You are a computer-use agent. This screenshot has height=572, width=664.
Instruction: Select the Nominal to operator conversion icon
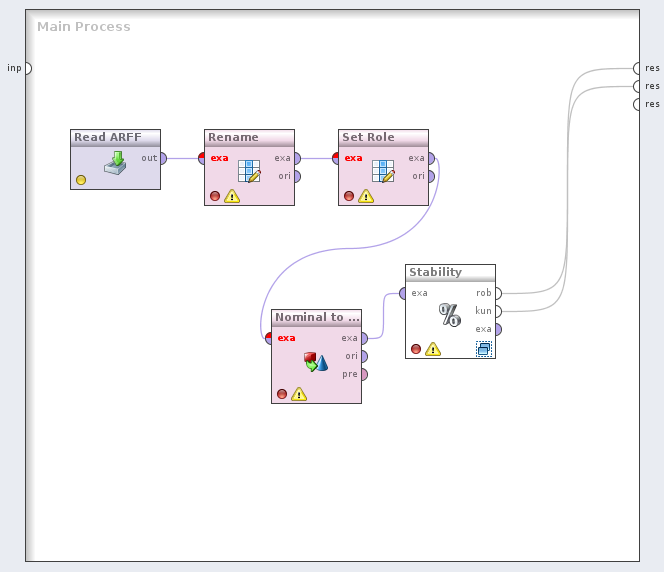coord(316,361)
